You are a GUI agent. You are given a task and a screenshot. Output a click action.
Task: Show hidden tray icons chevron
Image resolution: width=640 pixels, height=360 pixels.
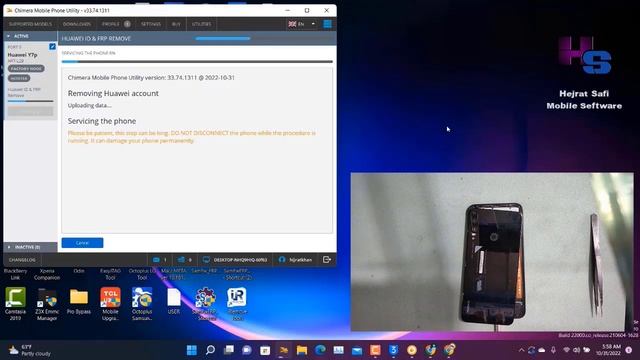(521, 350)
